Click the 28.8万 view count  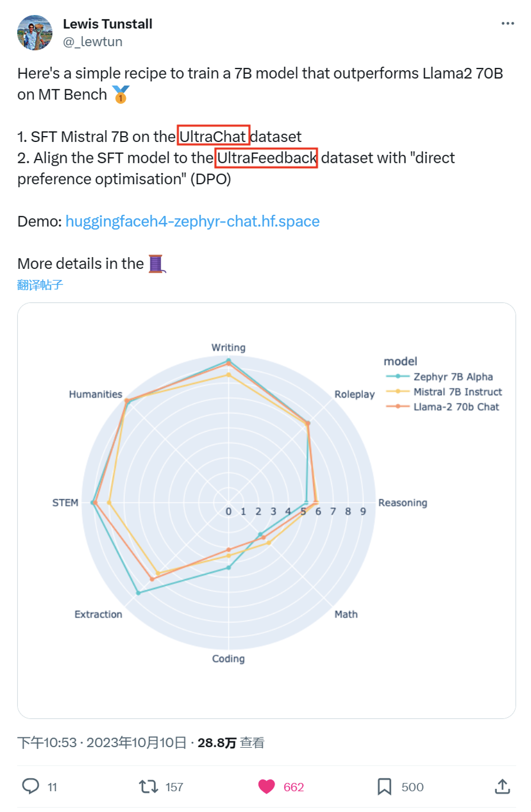pos(231,743)
